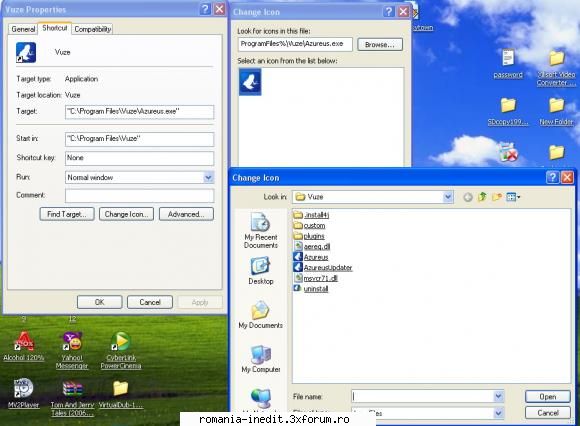The height and width of the screenshot is (426, 580).
Task: Click the help button on the Vuze Properties title bar
Action: pyautogui.click(x=205, y=9)
